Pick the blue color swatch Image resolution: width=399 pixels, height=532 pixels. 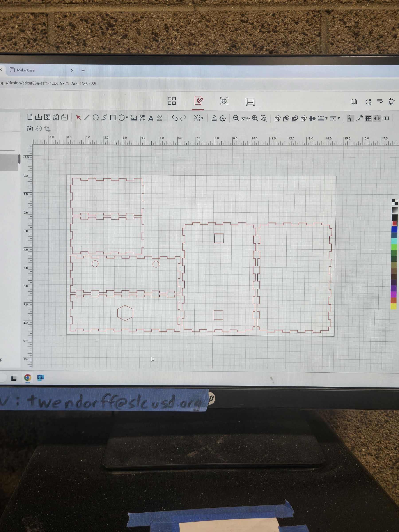click(x=394, y=229)
